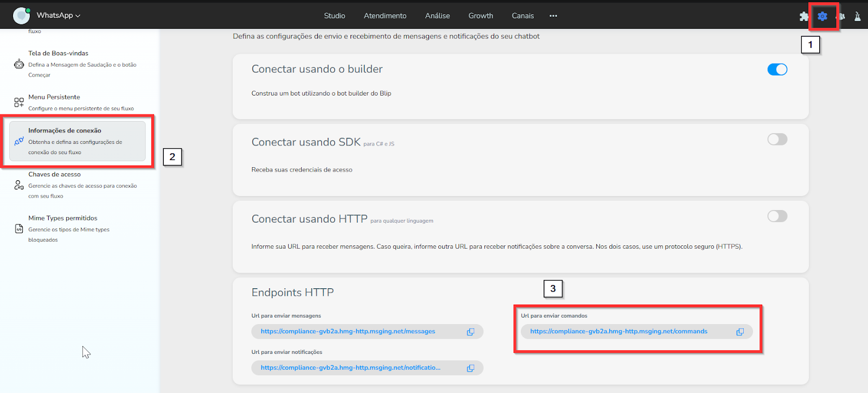Open the Growth menu
868x393 pixels.
tap(481, 16)
